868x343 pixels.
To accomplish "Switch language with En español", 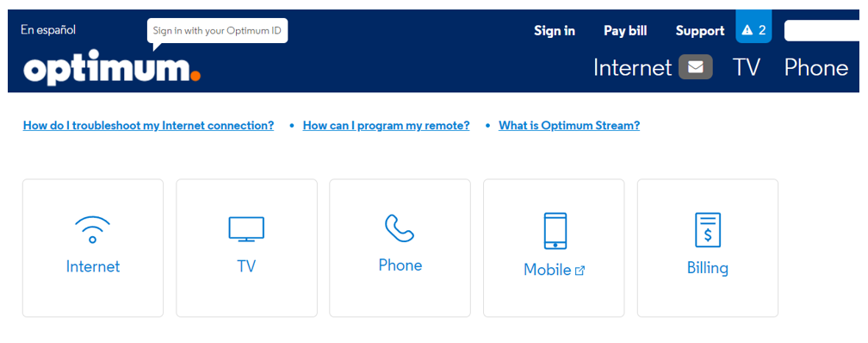I will tap(48, 30).
